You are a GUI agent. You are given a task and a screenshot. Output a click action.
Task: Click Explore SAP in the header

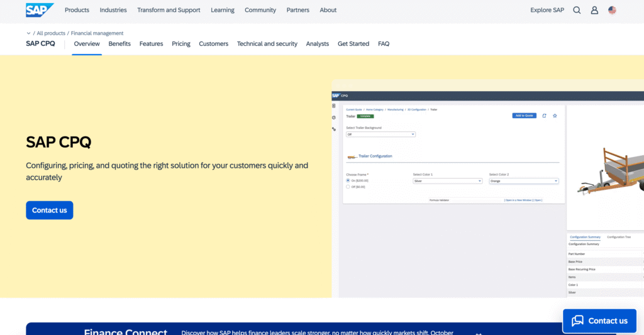point(547,10)
